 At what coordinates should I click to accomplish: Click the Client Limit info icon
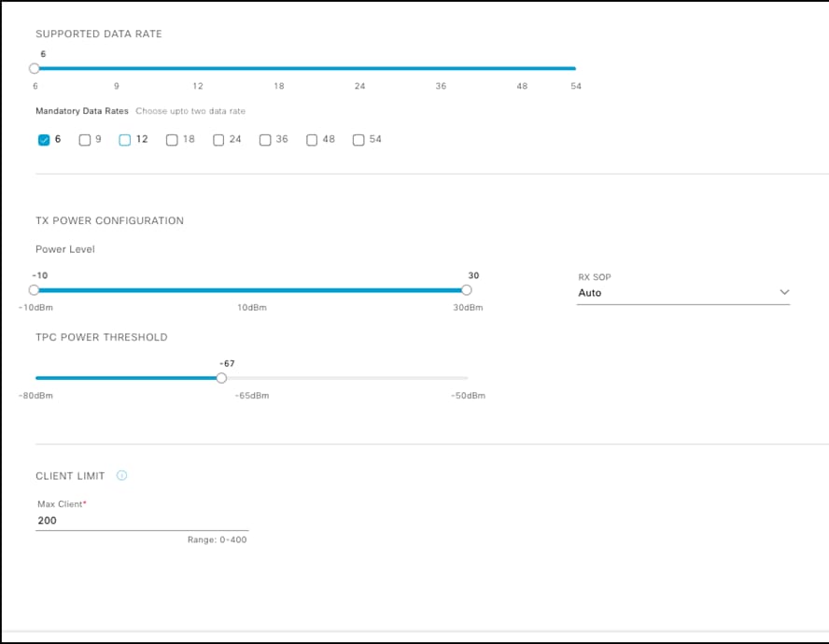121,475
